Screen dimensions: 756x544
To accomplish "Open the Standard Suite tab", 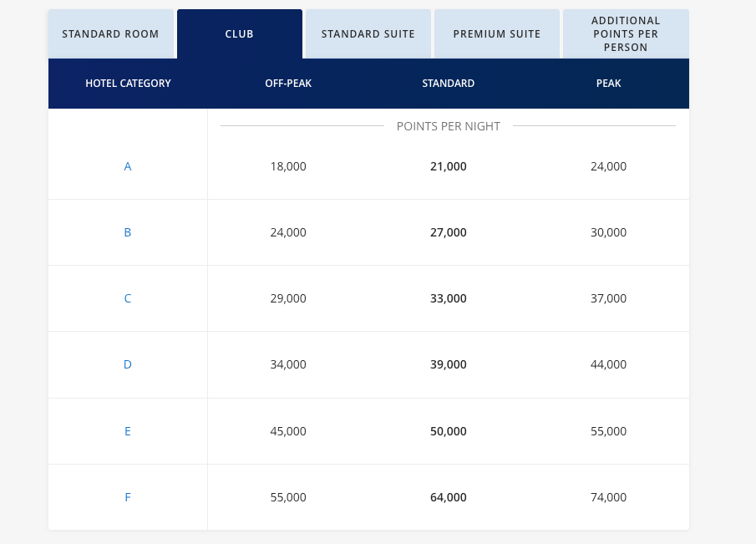I will [368, 34].
